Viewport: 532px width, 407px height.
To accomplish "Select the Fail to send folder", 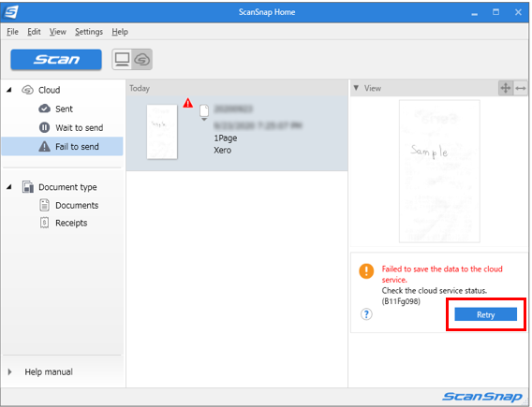I will pos(62,146).
